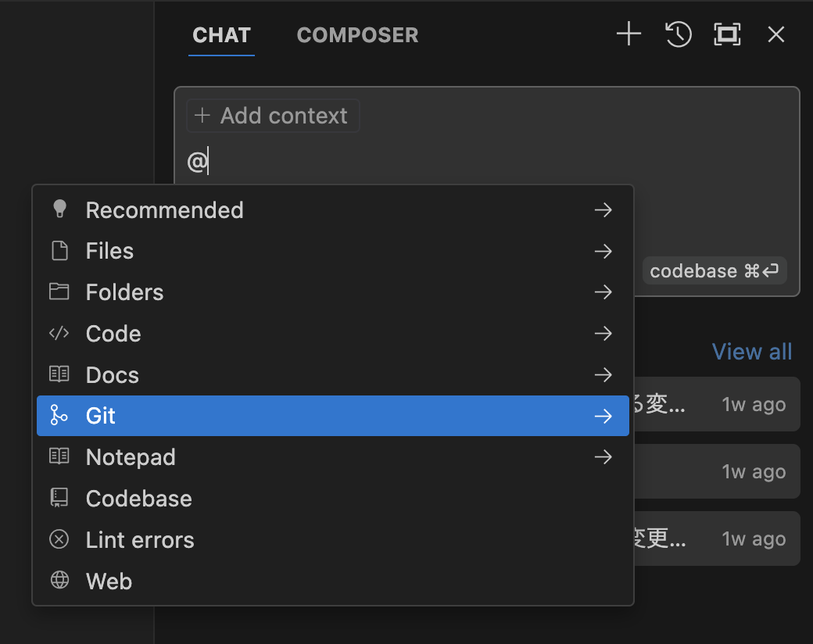Expand the Notepad submenu arrow
Screen dimensions: 813x644
[x=603, y=457]
